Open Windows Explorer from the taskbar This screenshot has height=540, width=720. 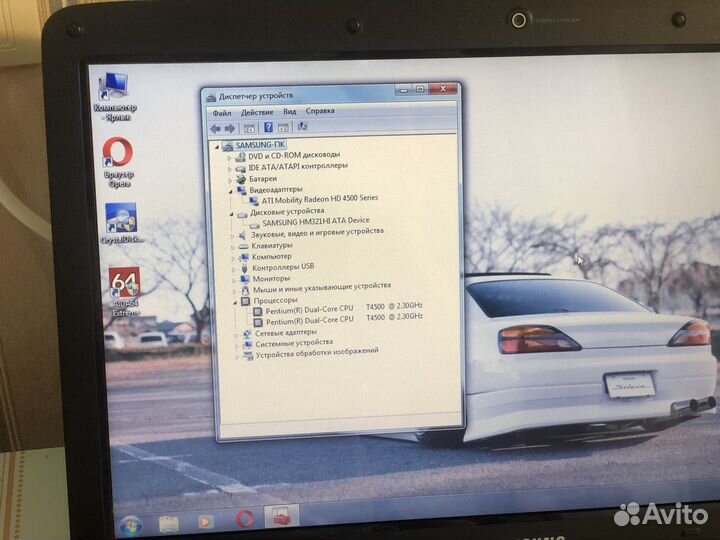coord(168,523)
